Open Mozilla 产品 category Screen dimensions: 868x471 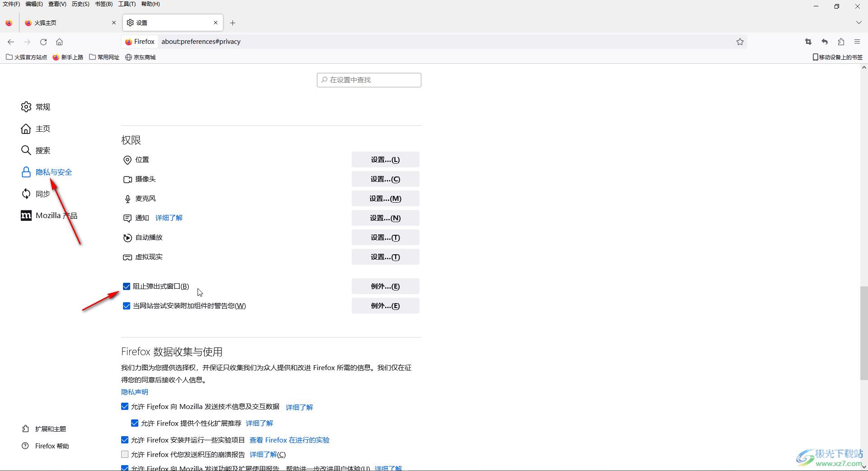coord(49,215)
